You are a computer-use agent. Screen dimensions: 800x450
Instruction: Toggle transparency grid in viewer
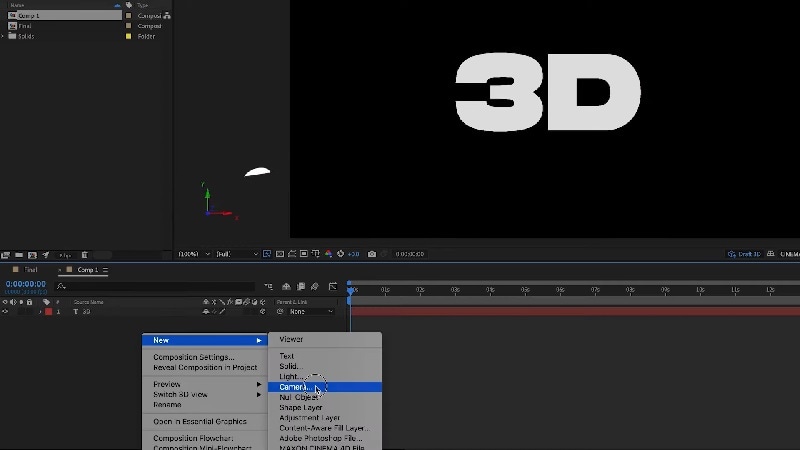click(x=280, y=254)
